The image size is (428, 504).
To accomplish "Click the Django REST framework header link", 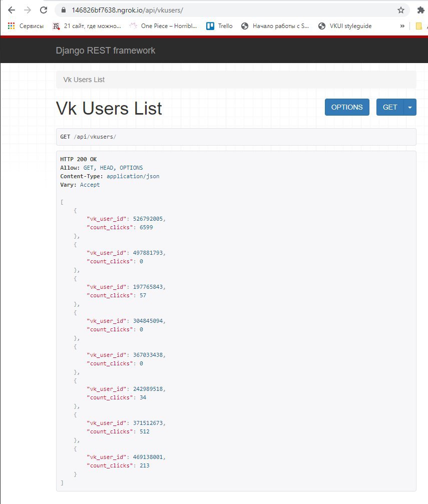I will [106, 51].
